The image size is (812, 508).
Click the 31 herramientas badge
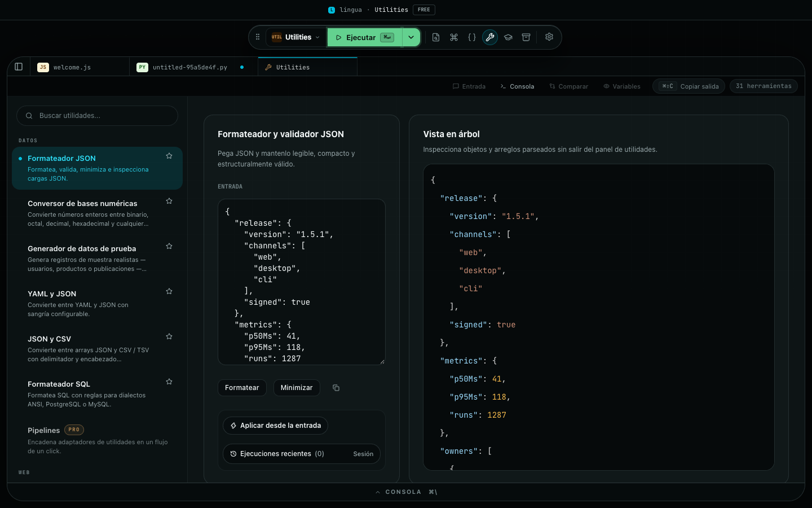pyautogui.click(x=764, y=86)
